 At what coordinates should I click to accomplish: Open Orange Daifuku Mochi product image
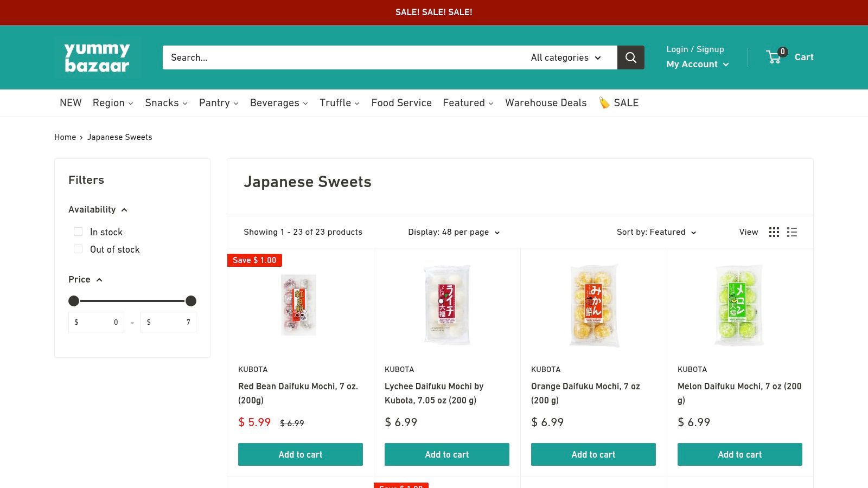click(x=593, y=305)
